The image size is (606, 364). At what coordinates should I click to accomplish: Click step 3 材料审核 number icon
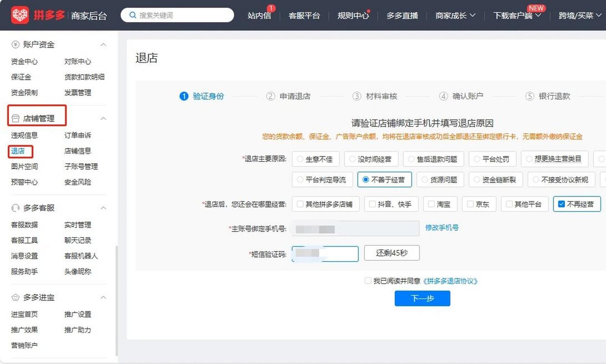pyautogui.click(x=357, y=96)
